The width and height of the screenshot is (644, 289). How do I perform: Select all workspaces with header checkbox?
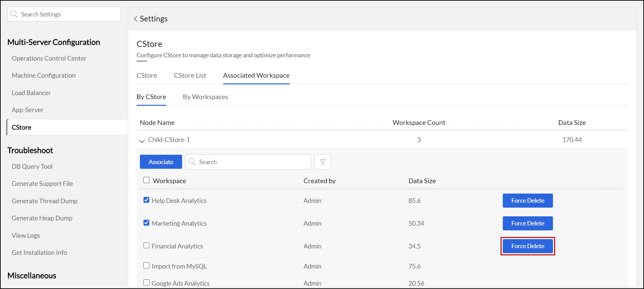(x=146, y=180)
